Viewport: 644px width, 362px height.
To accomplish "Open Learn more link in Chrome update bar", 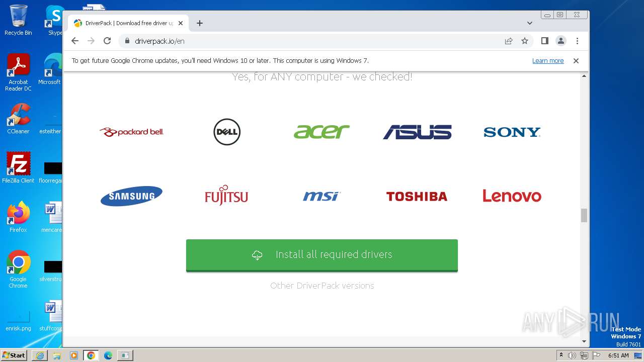I will (548, 61).
